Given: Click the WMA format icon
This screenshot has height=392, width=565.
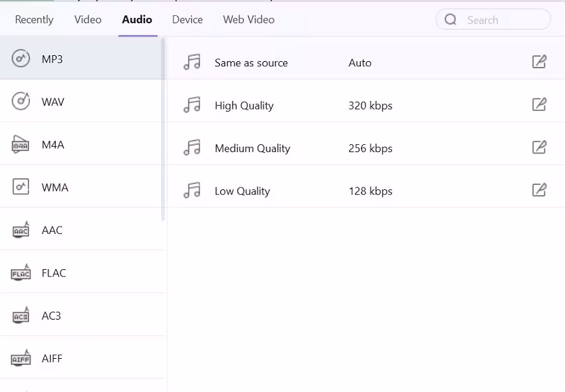Looking at the screenshot, I should [21, 187].
